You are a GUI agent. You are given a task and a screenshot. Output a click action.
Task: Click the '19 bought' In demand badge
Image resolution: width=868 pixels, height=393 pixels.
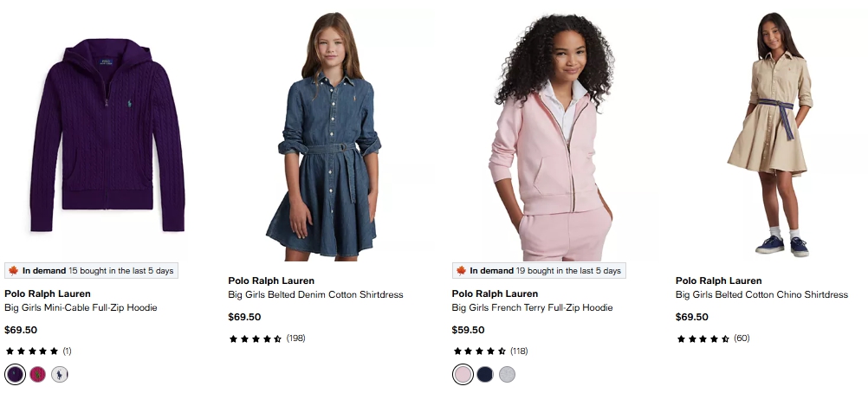(538, 271)
